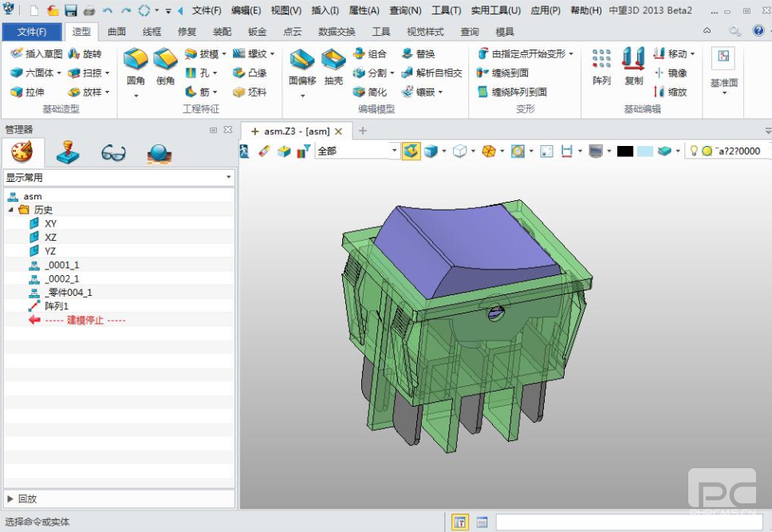This screenshot has width=772, height=532.
Task: Click the save floppy disk icon
Action: pyautogui.click(x=70, y=10)
